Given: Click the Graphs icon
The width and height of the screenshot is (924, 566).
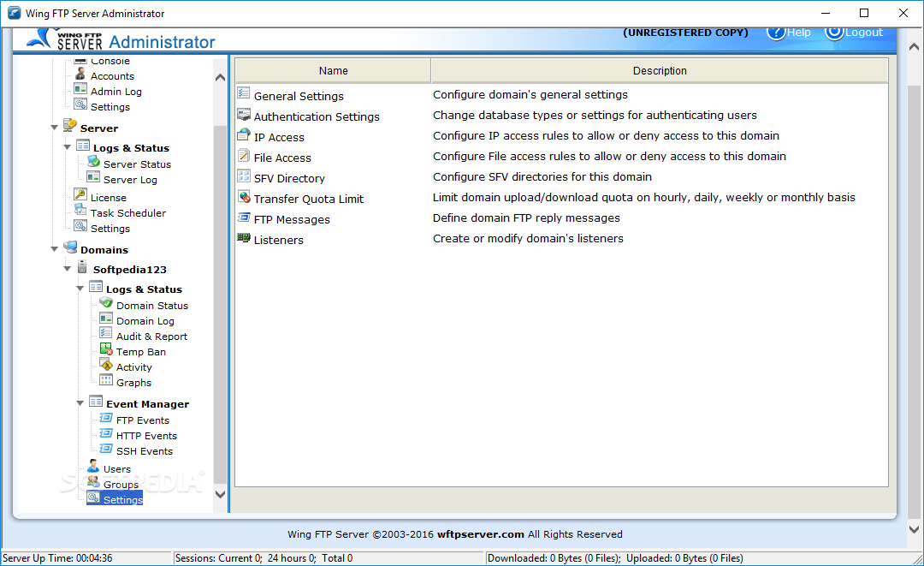Looking at the screenshot, I should 106,380.
